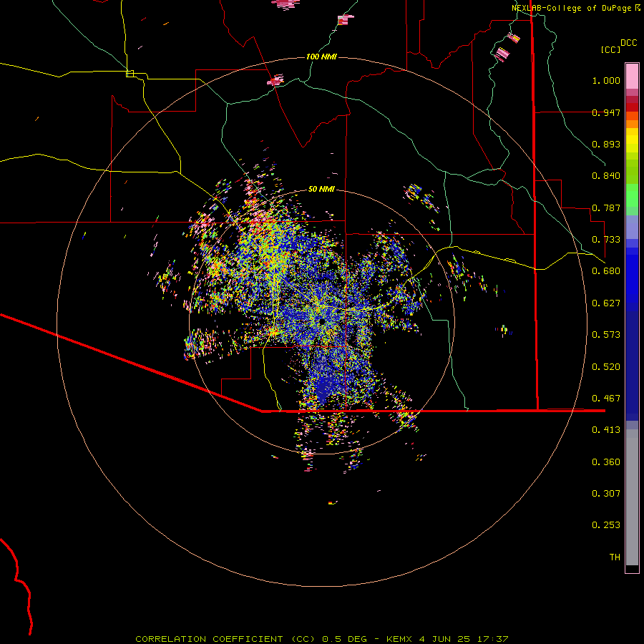Click the 0.733 value on color scale
The image size is (644, 644).
pos(606,240)
